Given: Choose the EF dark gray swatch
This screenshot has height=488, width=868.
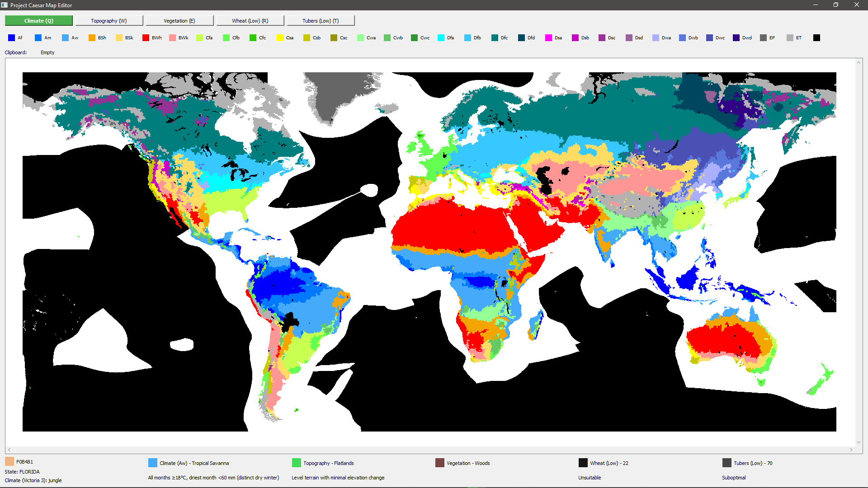Looking at the screenshot, I should 764,38.
